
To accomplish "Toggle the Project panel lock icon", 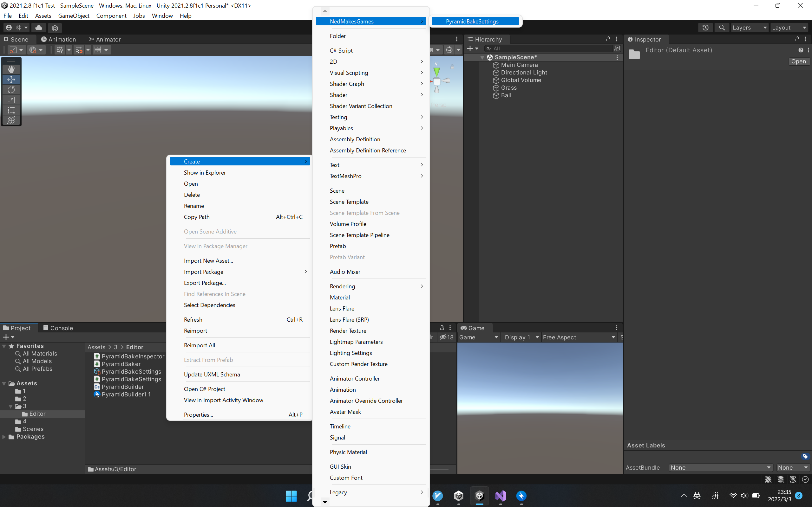I will click(x=442, y=328).
